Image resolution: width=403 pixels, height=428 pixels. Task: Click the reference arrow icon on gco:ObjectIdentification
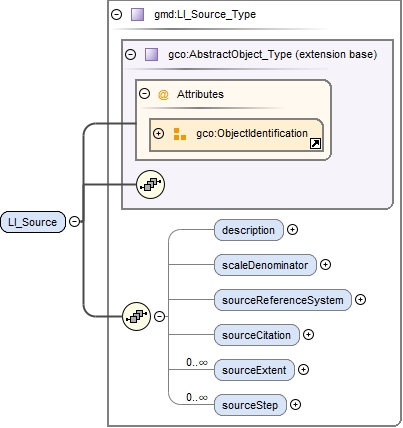315,144
